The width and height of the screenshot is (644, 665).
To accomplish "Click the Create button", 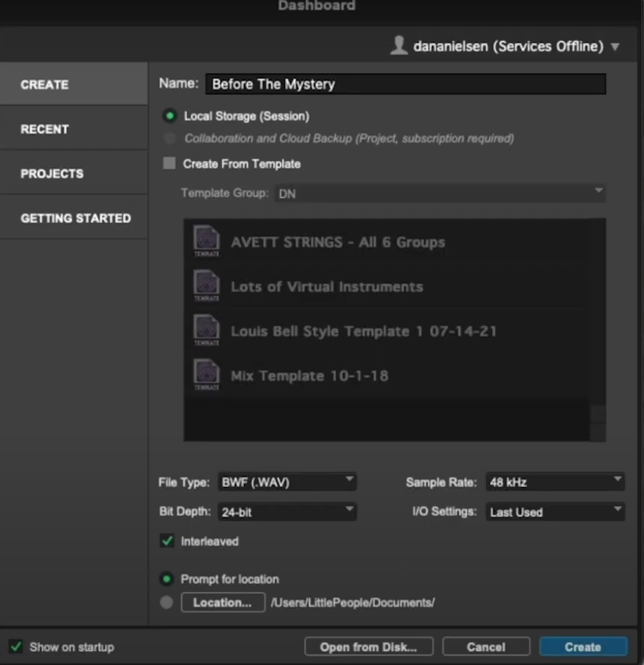I will point(583,647).
